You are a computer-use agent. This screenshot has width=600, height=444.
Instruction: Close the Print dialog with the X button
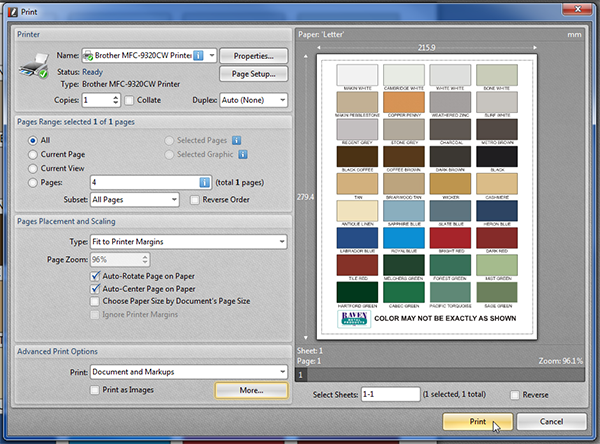point(578,9)
